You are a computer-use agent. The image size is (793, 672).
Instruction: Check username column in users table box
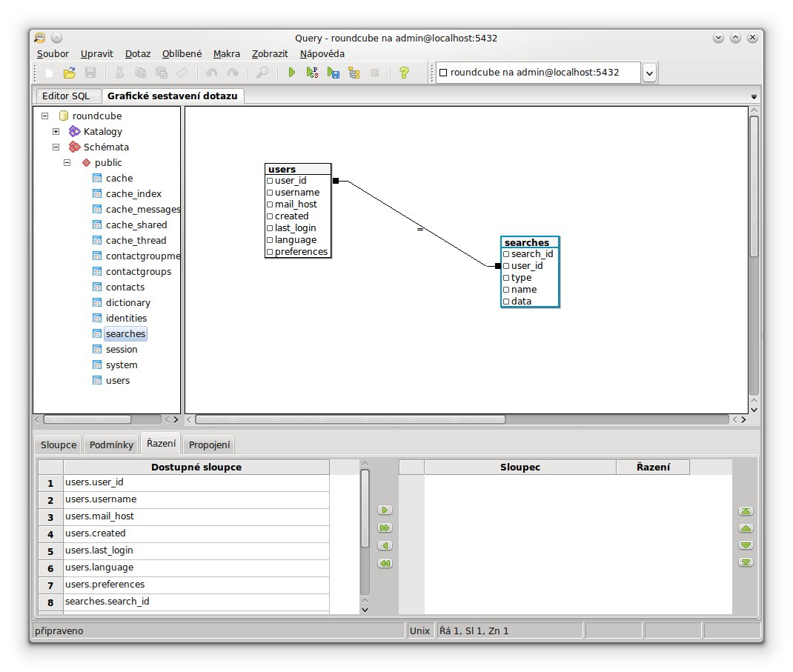coord(270,193)
